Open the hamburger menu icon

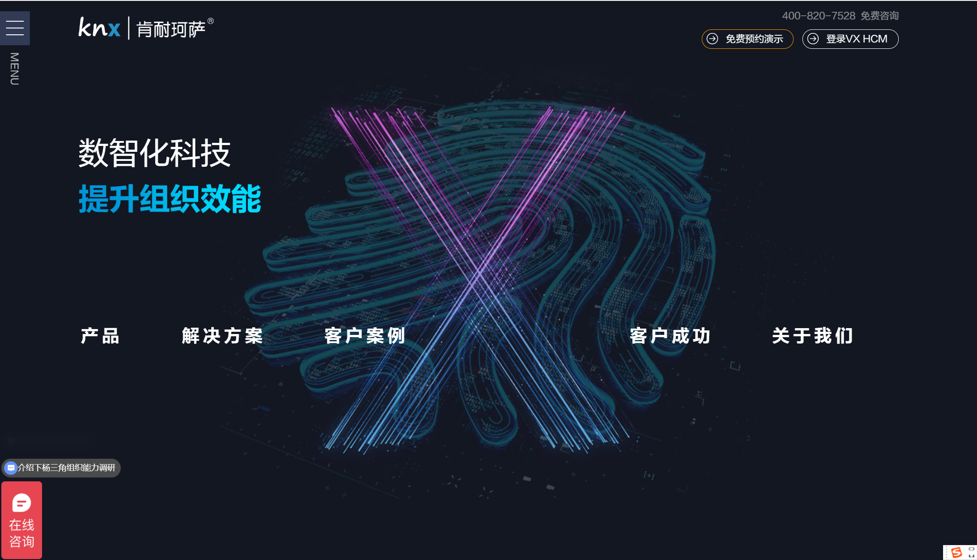tap(15, 28)
